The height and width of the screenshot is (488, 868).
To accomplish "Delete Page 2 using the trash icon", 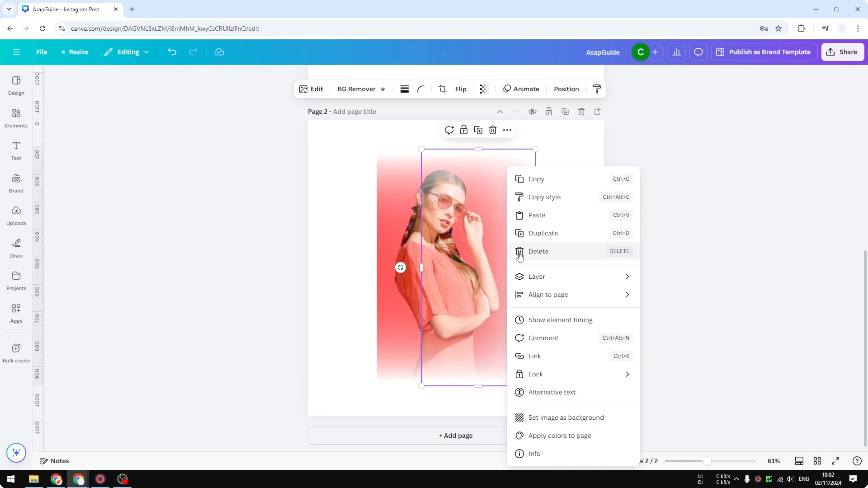I will (x=581, y=112).
